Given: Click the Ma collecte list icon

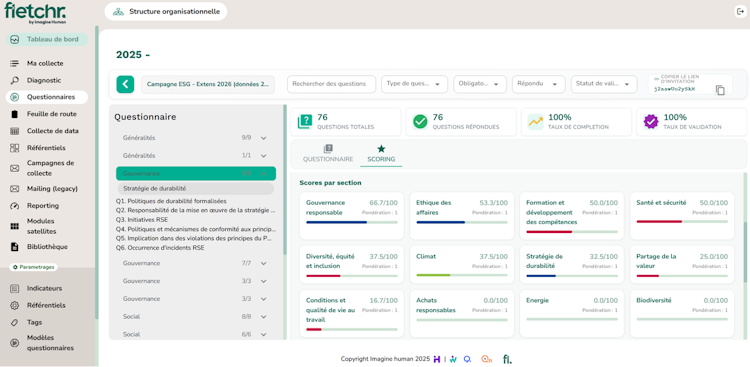Looking at the screenshot, I should pyautogui.click(x=15, y=64).
